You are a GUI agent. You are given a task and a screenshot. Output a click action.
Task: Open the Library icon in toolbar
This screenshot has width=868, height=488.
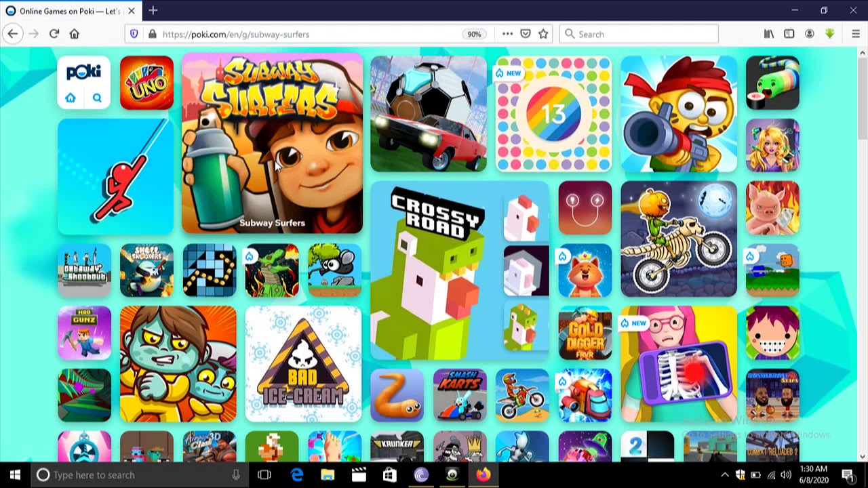[769, 34]
